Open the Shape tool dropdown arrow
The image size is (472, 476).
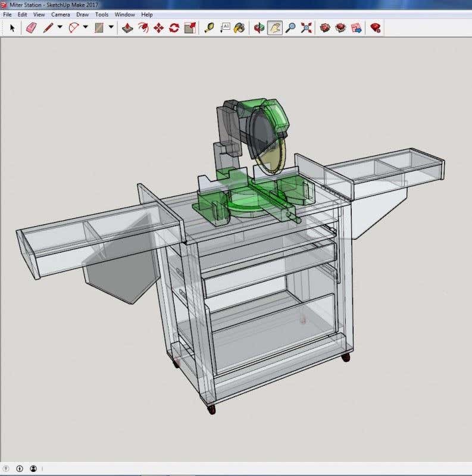[111, 27]
